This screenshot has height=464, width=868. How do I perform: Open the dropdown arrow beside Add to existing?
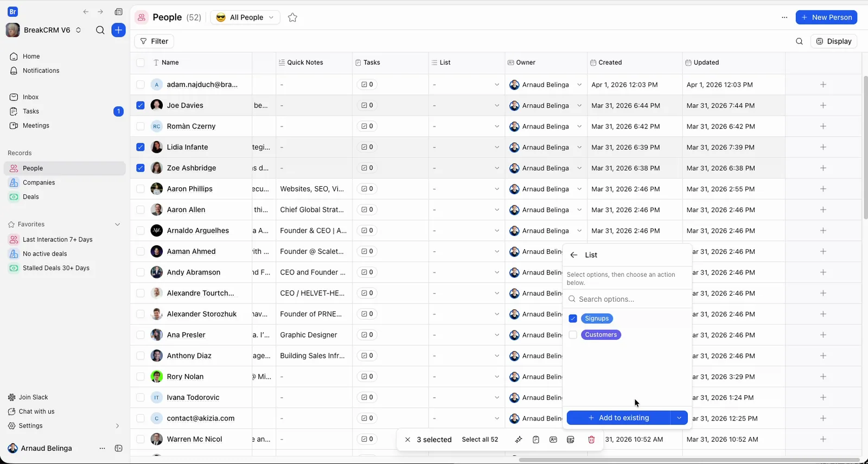tap(679, 418)
